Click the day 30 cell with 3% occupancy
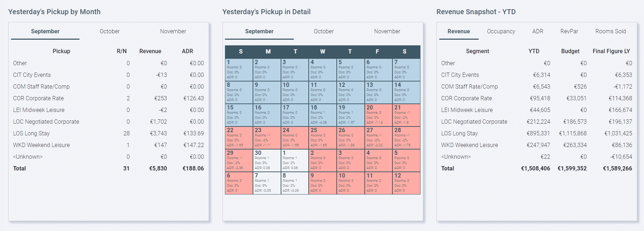 click(x=267, y=160)
